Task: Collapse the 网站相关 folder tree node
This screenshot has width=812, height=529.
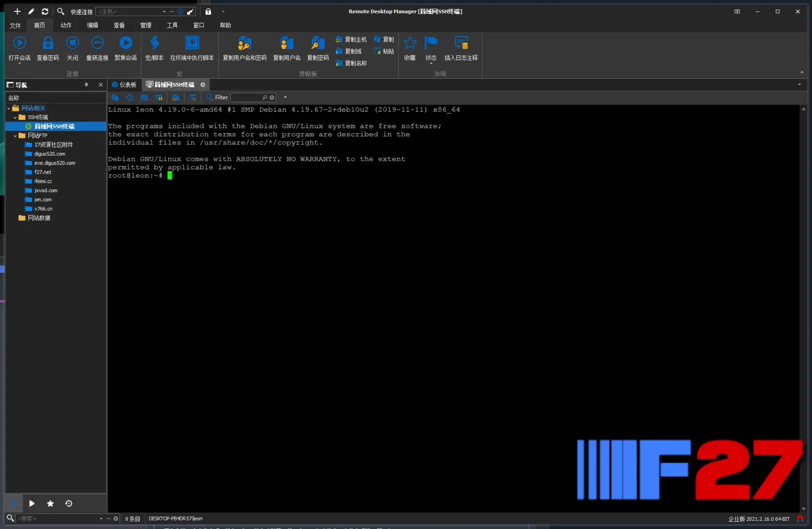Action: point(9,108)
